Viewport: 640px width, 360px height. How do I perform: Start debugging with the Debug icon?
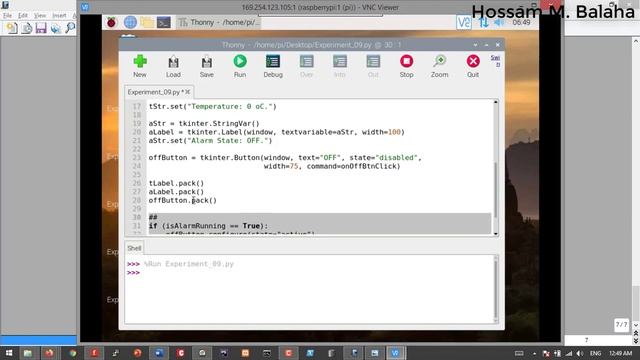[x=273, y=66]
